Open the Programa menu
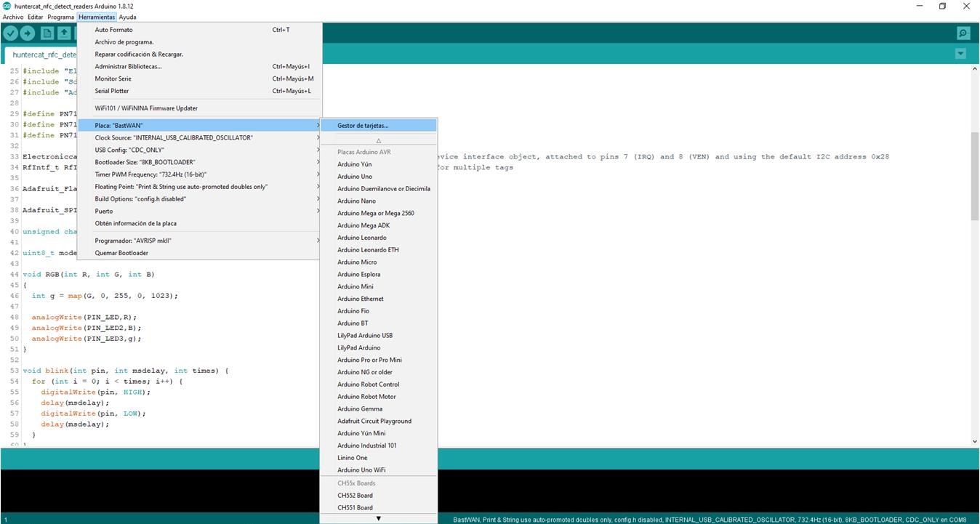980x524 pixels. click(61, 17)
